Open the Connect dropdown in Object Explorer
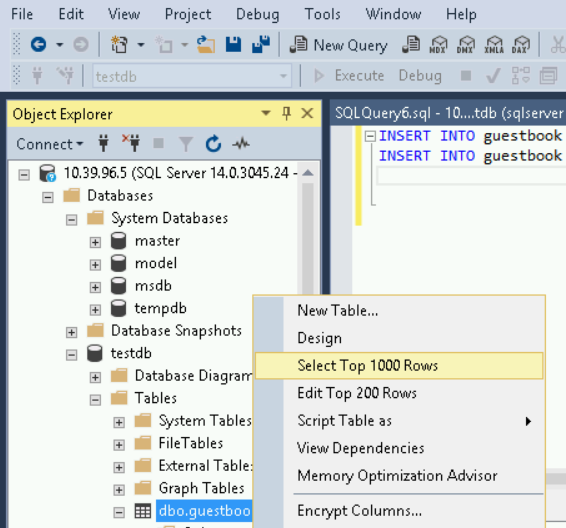Viewport: 566px width, 528px height. pos(50,144)
